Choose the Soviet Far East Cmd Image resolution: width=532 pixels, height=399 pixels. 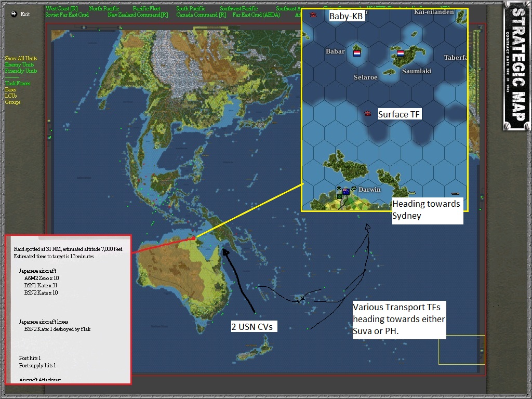[67, 15]
